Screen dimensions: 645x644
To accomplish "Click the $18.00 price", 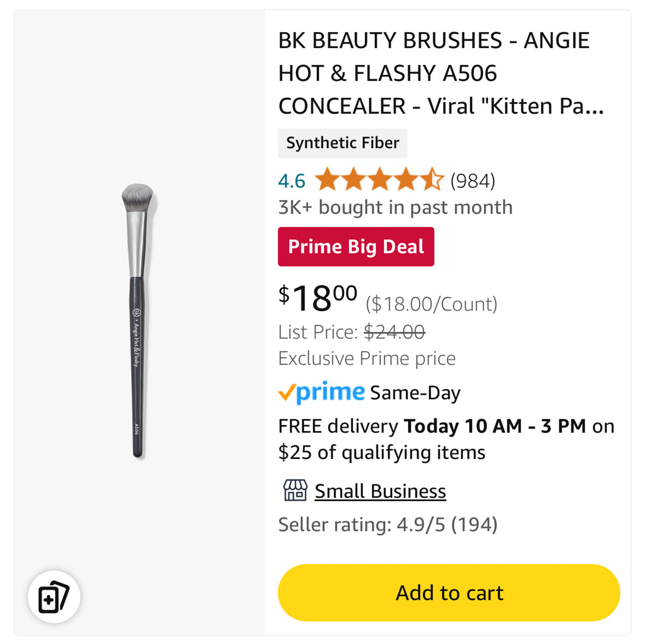I will (x=318, y=298).
